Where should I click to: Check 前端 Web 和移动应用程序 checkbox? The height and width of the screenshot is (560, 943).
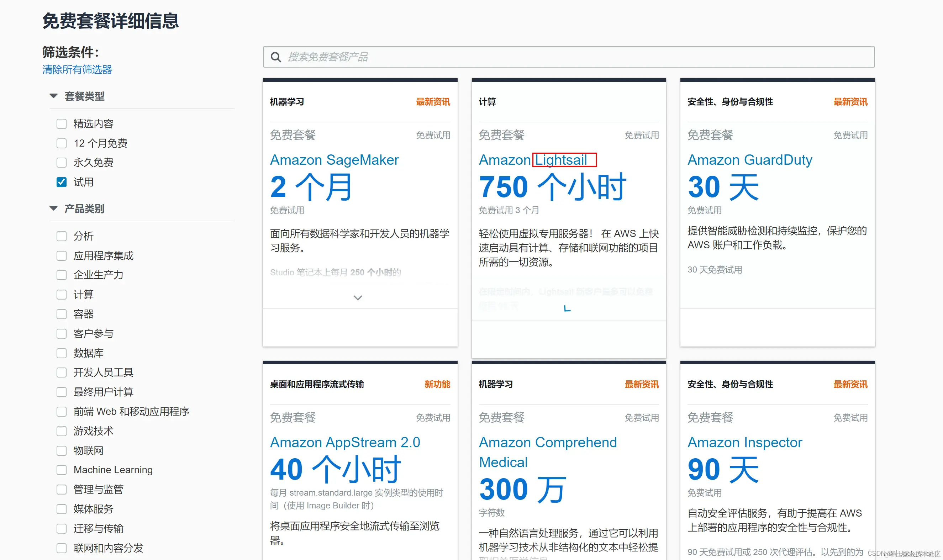click(x=62, y=412)
